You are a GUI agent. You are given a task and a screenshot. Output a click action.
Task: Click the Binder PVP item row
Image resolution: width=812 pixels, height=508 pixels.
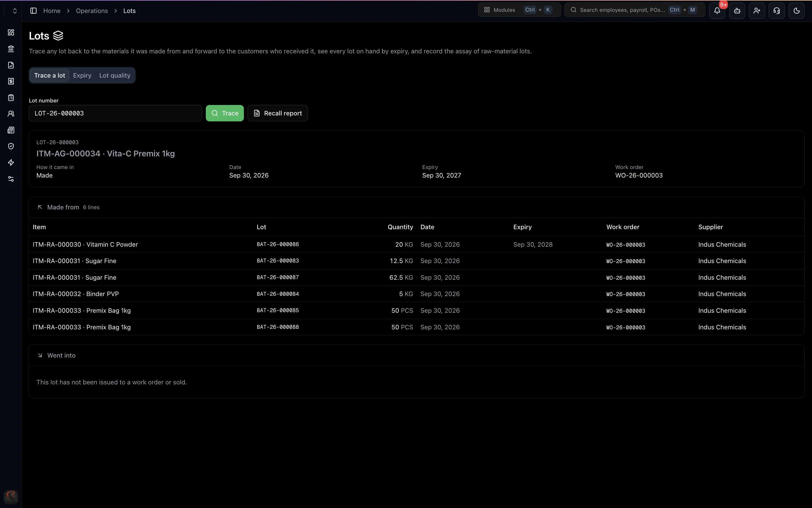click(x=416, y=294)
